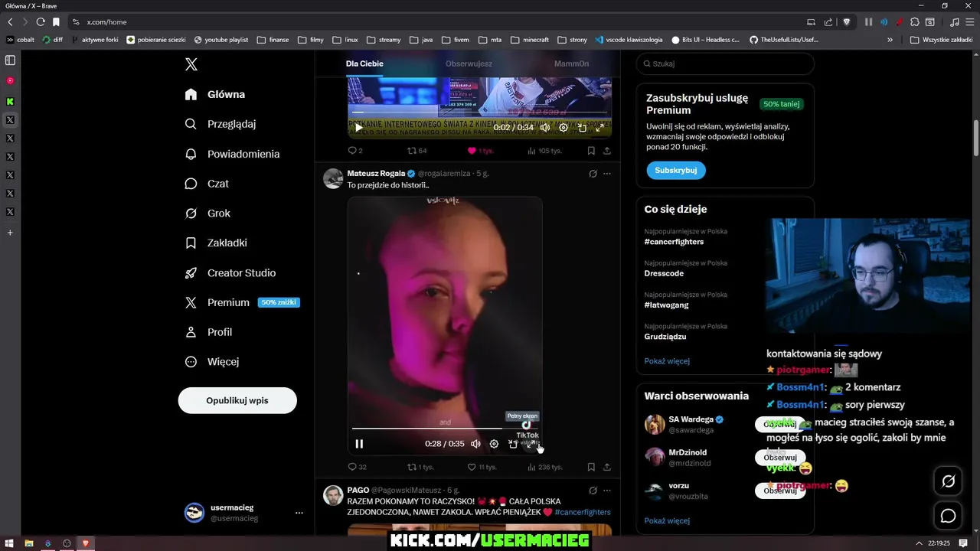The image size is (980, 551).
Task: Pause the Mateusz Rogala video
Action: click(359, 444)
